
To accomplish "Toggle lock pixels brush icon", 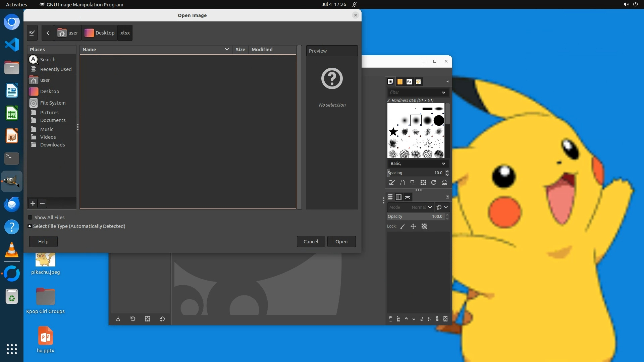I will pyautogui.click(x=402, y=226).
